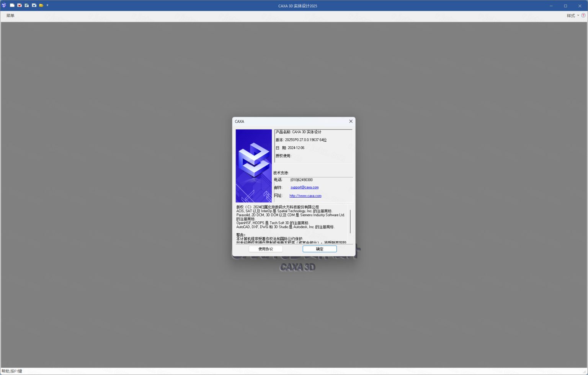Expand the quick access toolbar customize arrow

[x=47, y=5]
